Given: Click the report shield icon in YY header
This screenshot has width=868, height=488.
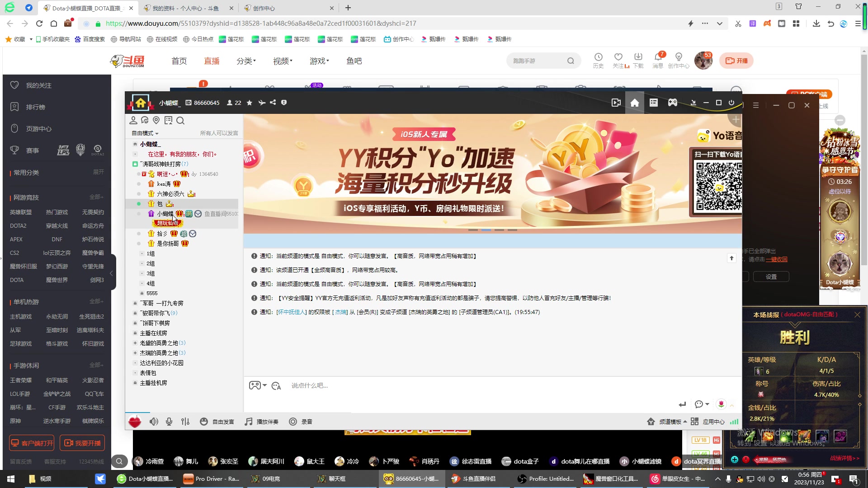Looking at the screenshot, I should point(284,103).
